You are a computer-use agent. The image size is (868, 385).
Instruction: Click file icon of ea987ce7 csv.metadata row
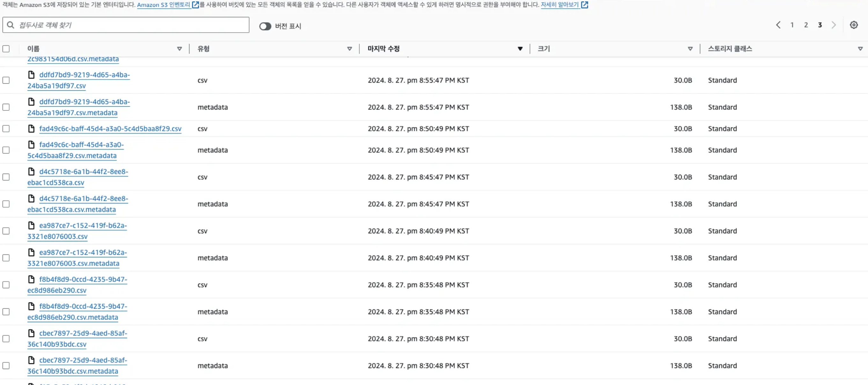(31, 253)
